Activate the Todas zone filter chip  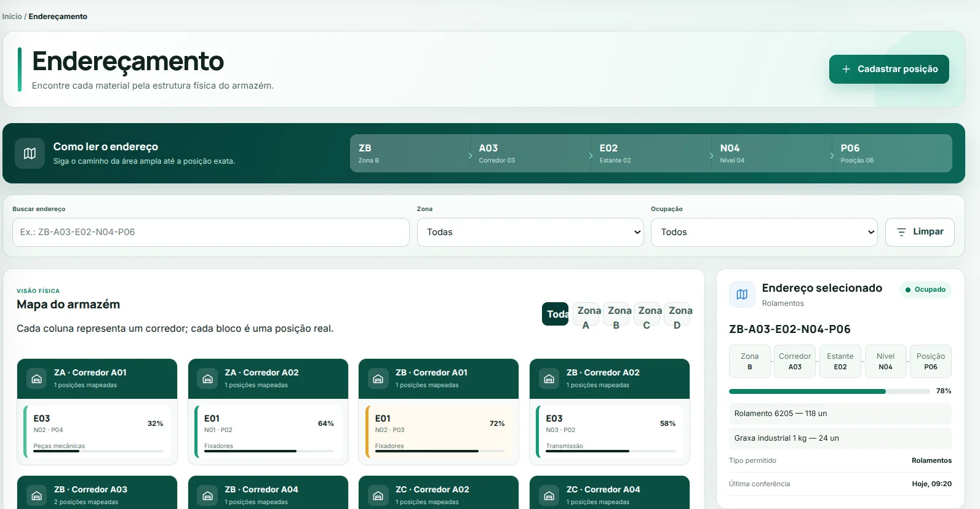pos(555,314)
